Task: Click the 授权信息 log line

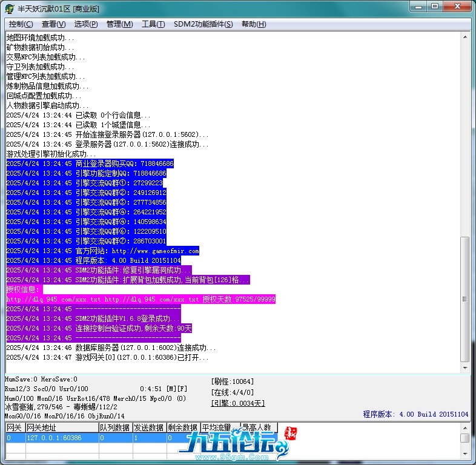Action: tap(24, 289)
